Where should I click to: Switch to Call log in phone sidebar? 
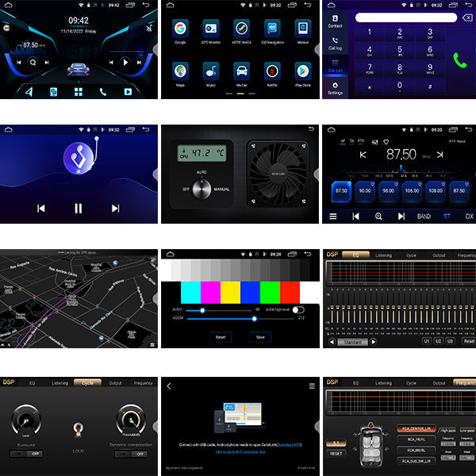point(336,44)
